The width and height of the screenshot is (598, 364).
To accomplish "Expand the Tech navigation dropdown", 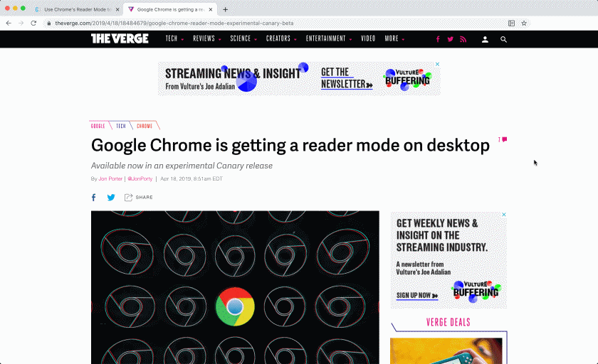I will tap(174, 38).
